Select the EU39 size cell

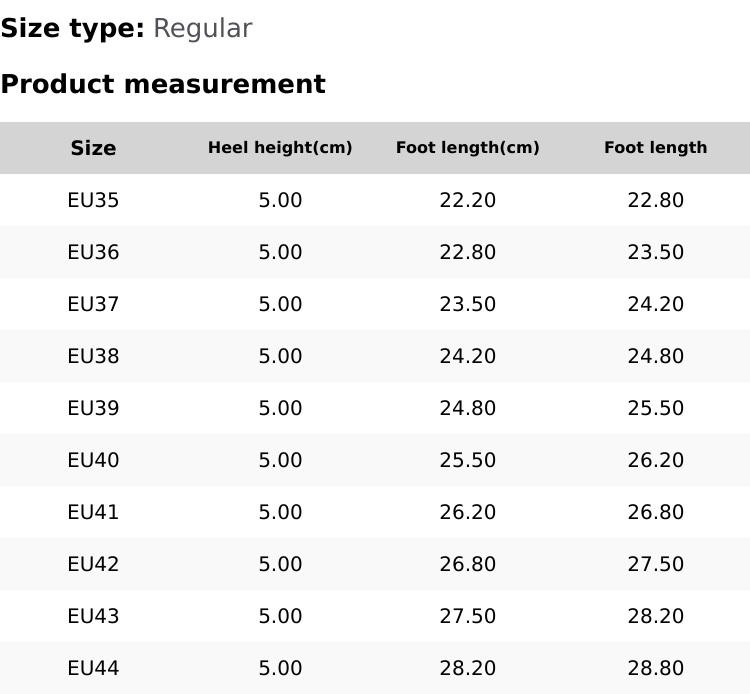[93, 408]
